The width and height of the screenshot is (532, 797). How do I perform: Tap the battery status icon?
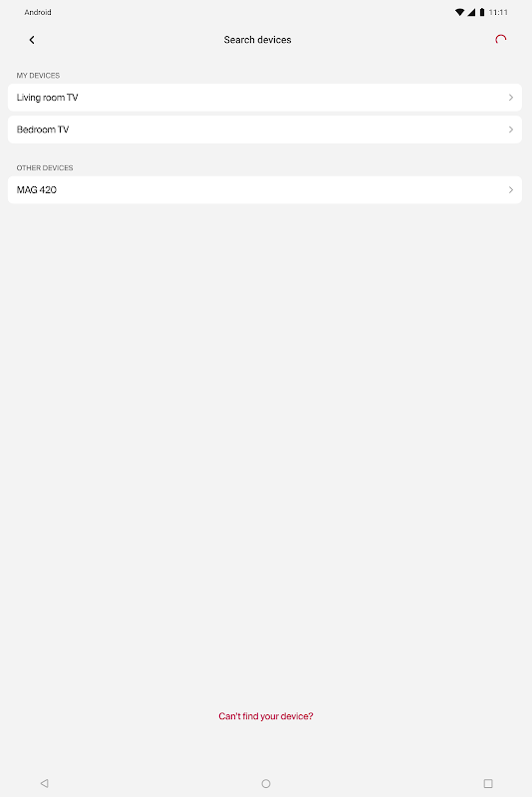(482, 12)
